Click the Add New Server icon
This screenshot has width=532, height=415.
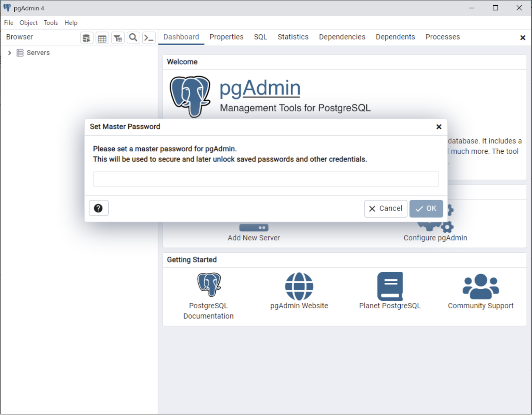[x=254, y=227]
